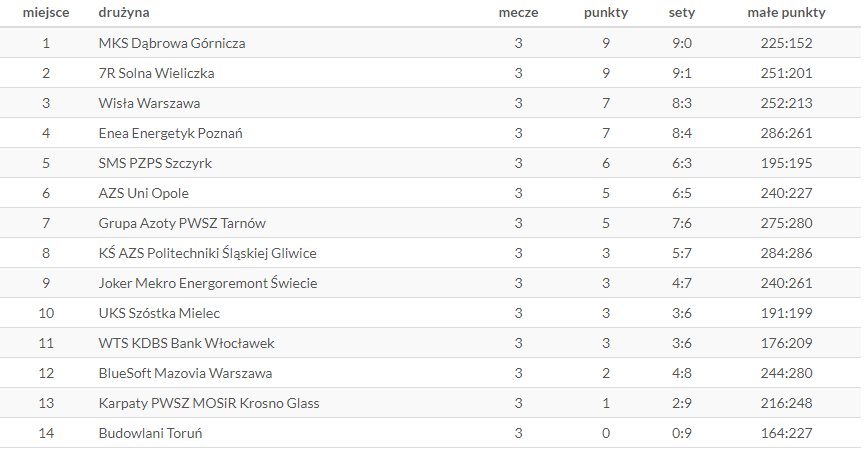Open Karpaty PWSZ MOSiR Krosno Glass
The width and height of the screenshot is (865, 450).
coord(209,403)
